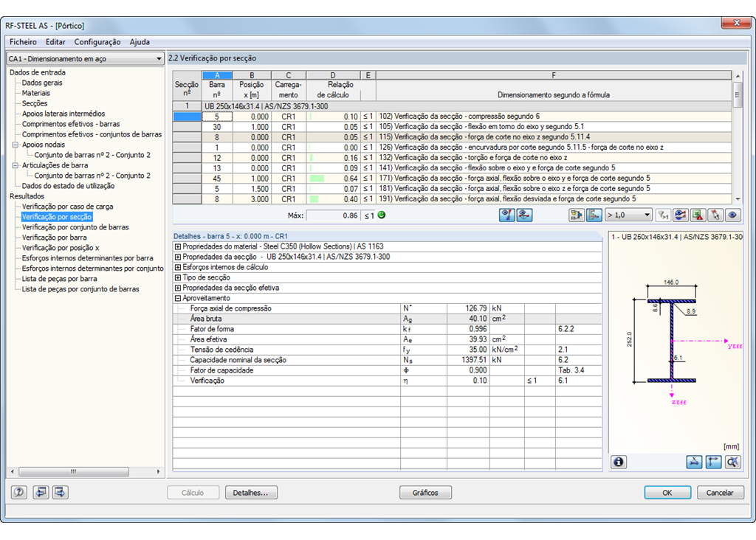Select Comprimentos efetivos - barras item

71,124
